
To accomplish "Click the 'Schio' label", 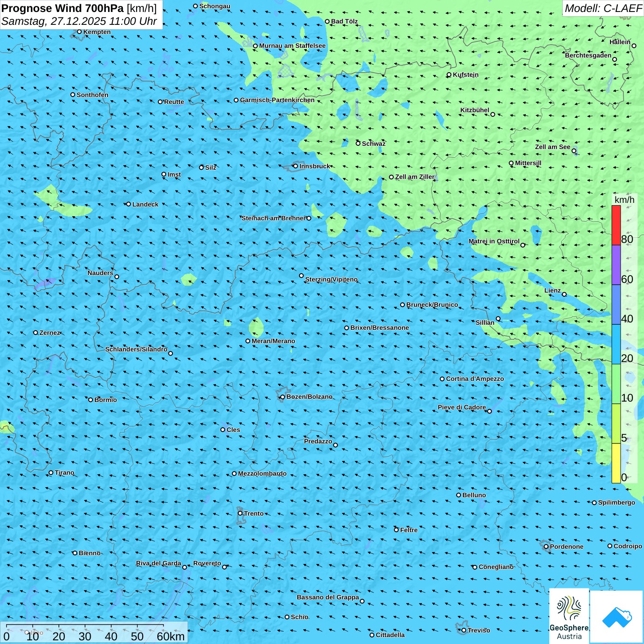I will [x=300, y=617].
